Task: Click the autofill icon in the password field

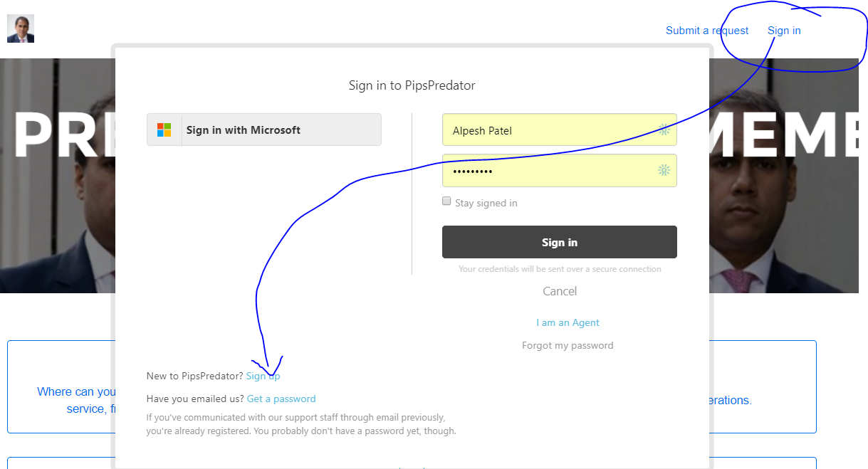Action: [664, 170]
